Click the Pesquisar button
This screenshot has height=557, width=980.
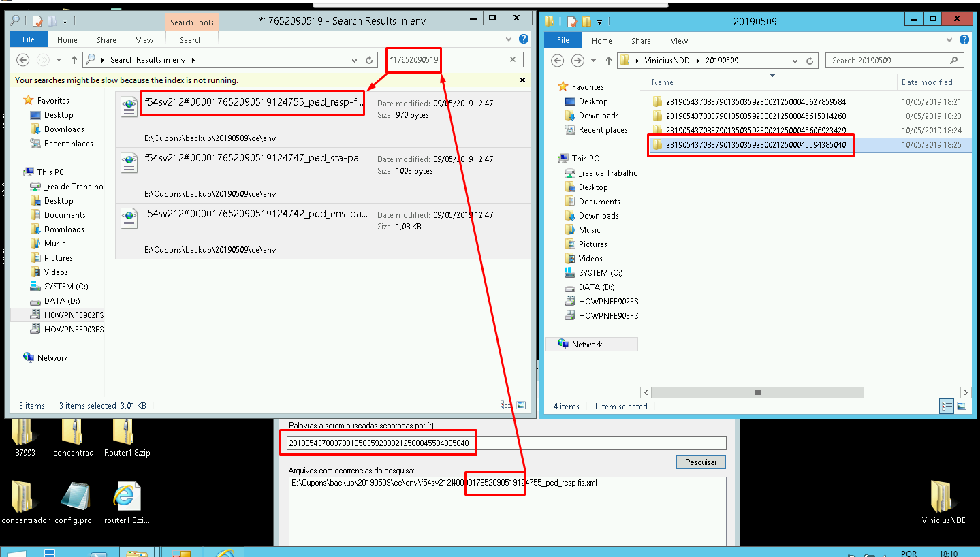(701, 462)
